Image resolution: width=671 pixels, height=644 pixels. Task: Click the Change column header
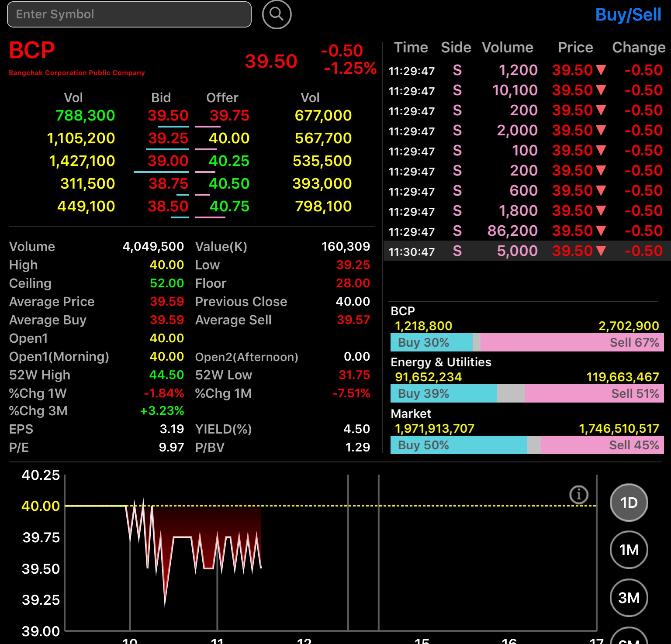(x=639, y=47)
